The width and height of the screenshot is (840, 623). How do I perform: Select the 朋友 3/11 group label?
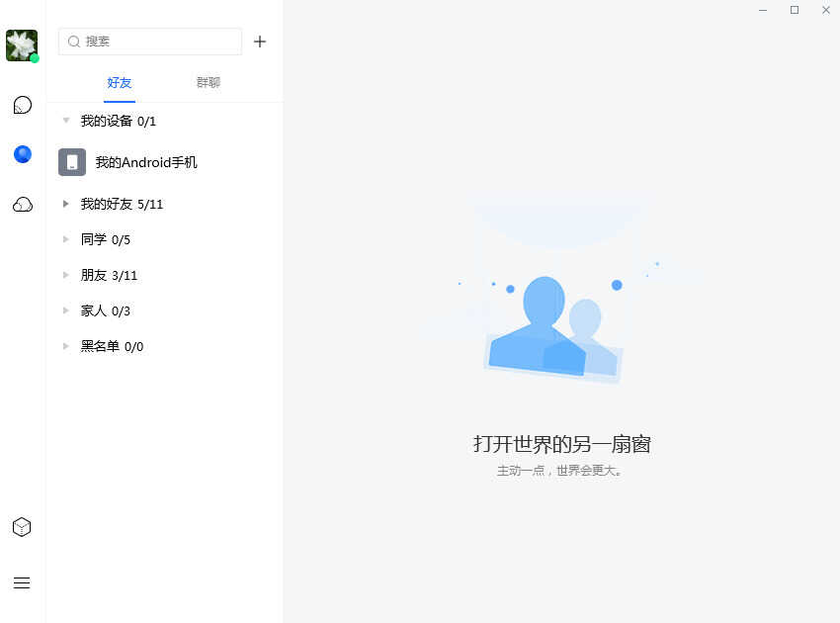[109, 276]
